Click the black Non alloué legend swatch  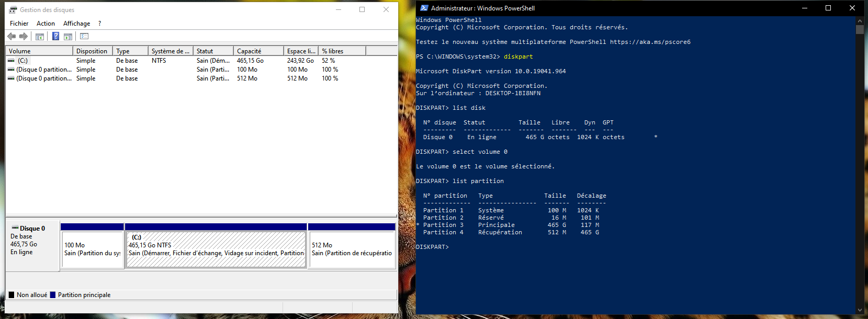[12, 295]
